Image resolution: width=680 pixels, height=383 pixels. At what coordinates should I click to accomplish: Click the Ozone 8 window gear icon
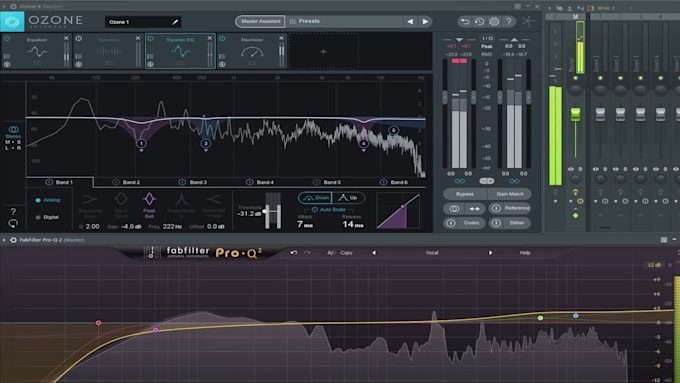(13, 7)
